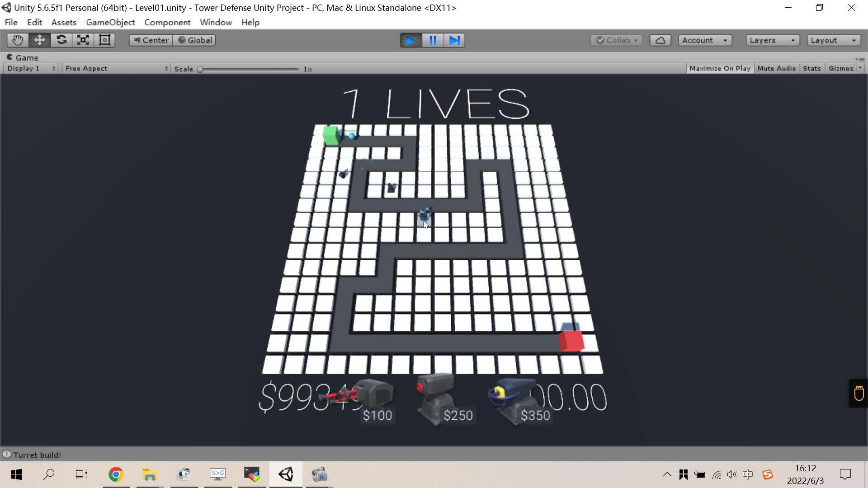Adjust the Game view Scale slider
This screenshot has height=488, width=868.
(x=200, y=69)
